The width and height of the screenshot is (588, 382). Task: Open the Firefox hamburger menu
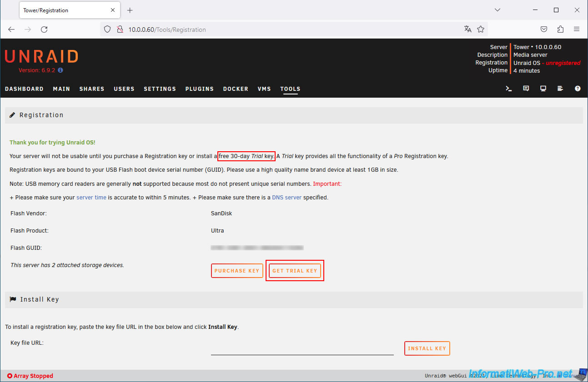(577, 30)
